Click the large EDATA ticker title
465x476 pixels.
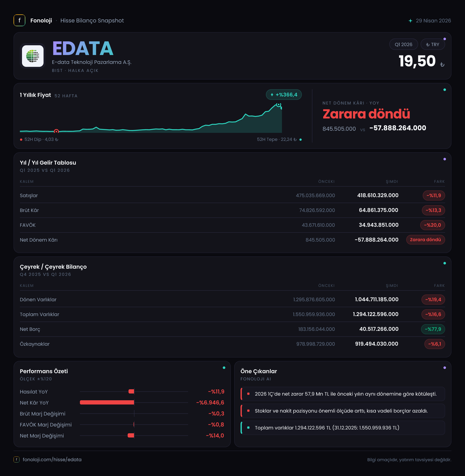click(83, 48)
